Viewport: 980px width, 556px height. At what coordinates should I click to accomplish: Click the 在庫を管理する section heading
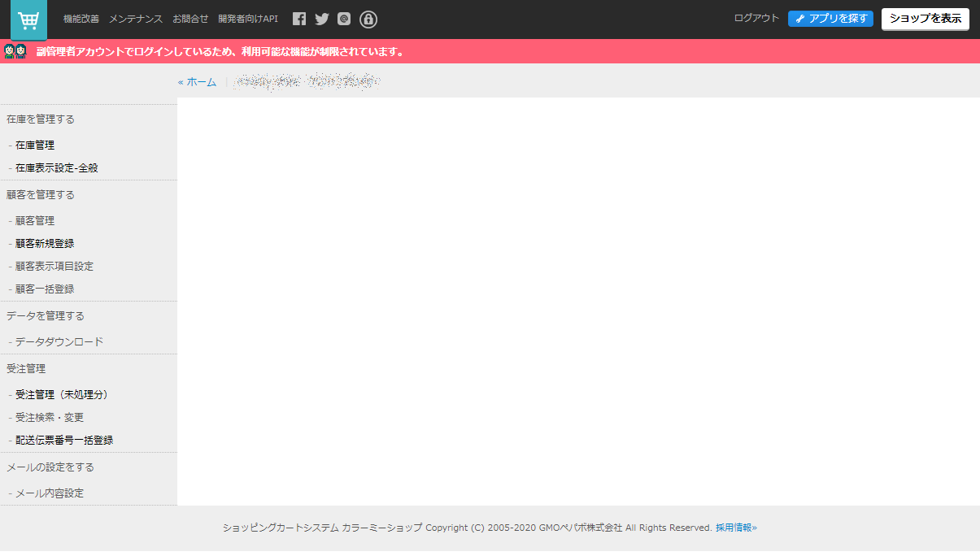coord(41,119)
